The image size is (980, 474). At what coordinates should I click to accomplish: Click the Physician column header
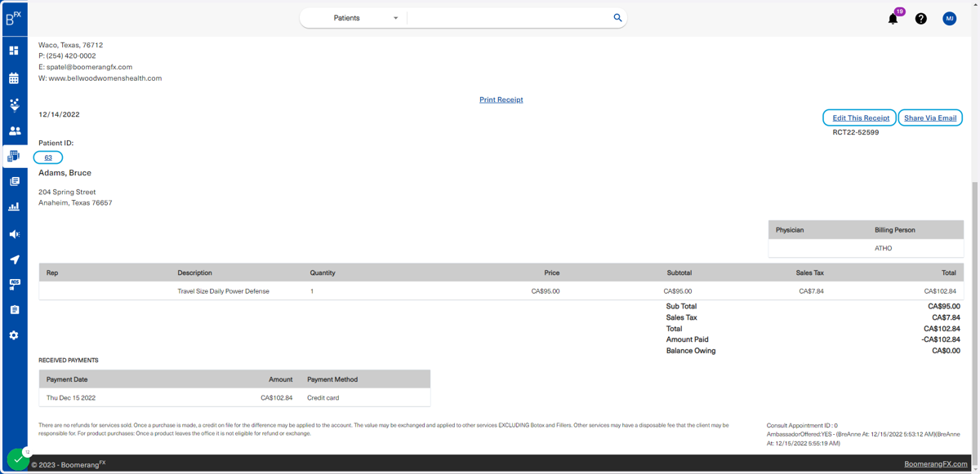[790, 230]
